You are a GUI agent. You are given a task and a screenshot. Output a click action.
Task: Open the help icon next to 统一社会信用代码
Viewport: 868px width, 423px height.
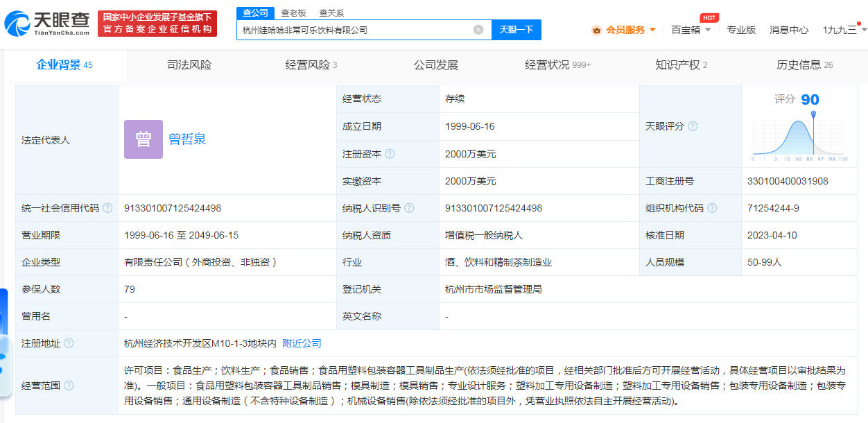[x=107, y=208]
